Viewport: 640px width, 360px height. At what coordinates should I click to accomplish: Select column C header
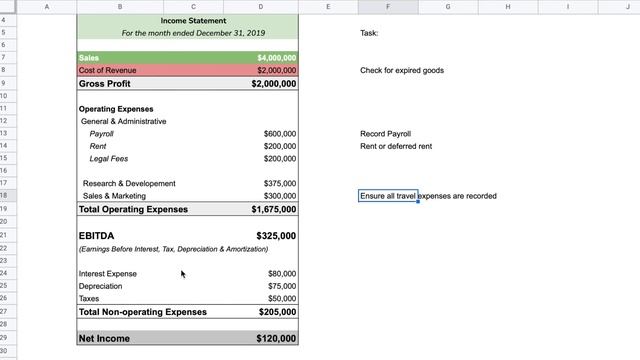pos(193,7)
